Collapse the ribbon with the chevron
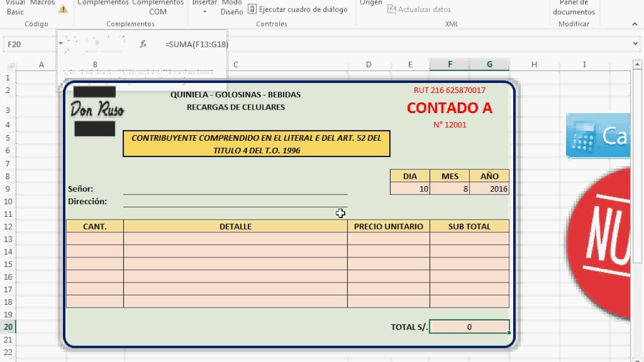Image resolution: width=644 pixels, height=362 pixels. tap(635, 24)
